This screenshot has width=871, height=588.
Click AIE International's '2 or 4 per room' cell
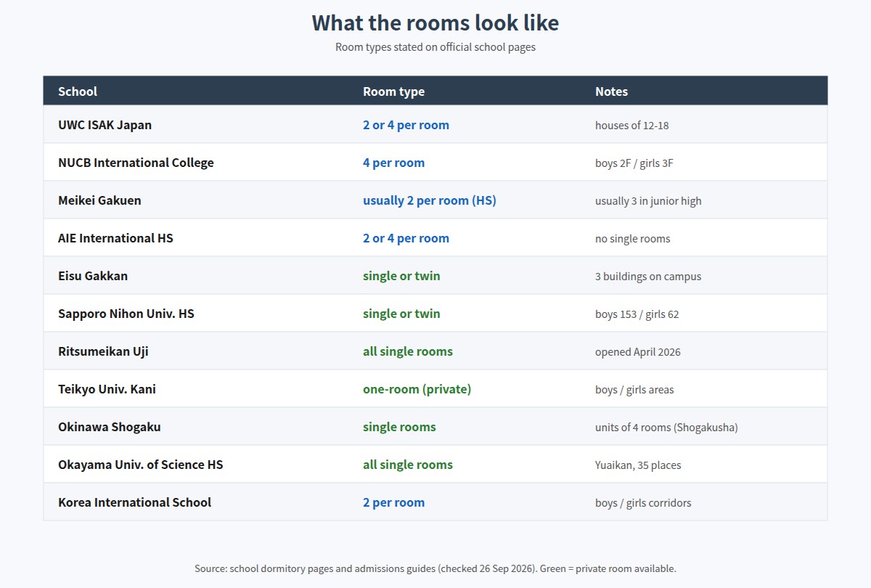(x=406, y=238)
